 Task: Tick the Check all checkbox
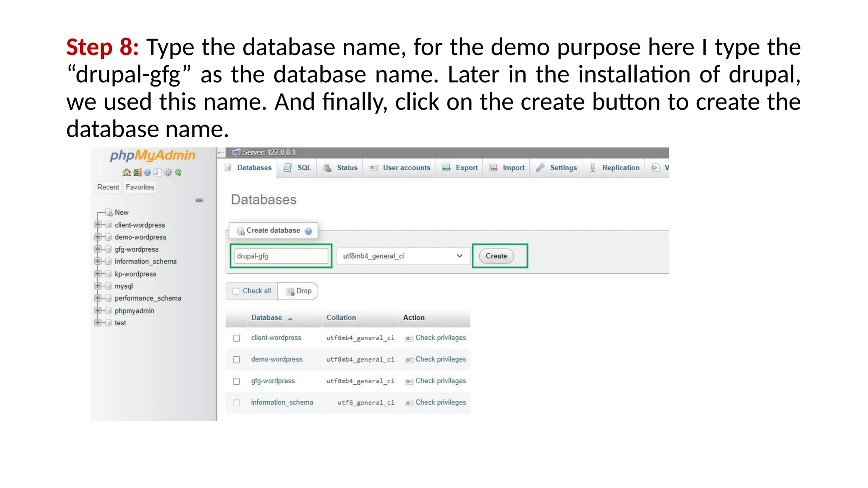coord(236,291)
